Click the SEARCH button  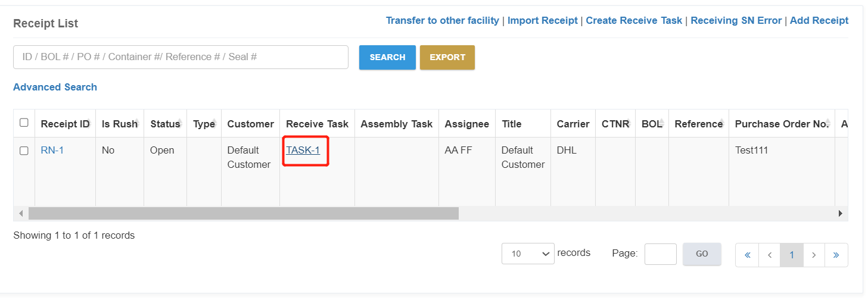(387, 57)
